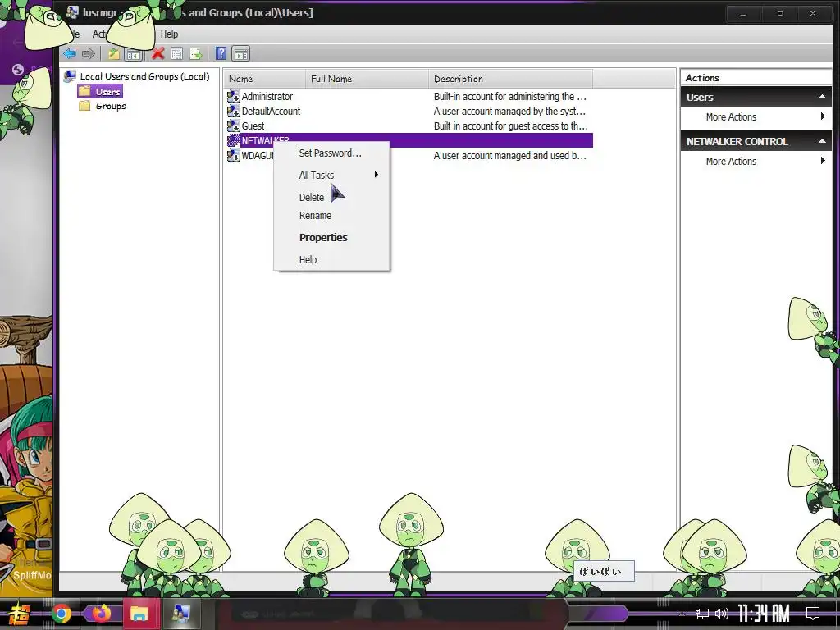Image resolution: width=840 pixels, height=630 pixels.
Task: Choose Help in the context menu
Action: [331, 260]
